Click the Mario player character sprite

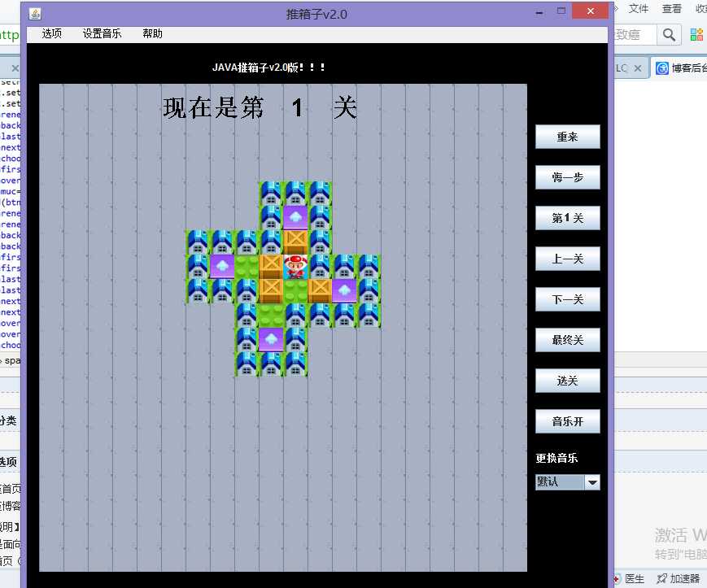(295, 266)
